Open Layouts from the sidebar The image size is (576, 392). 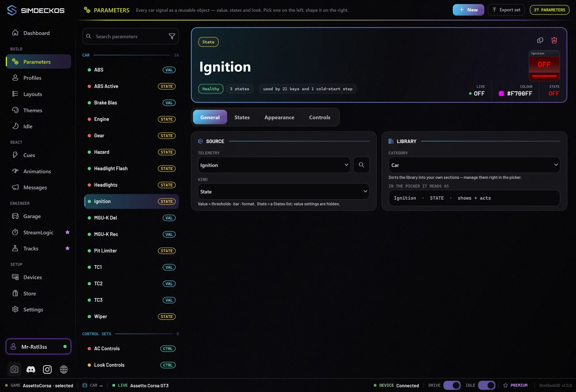[x=38, y=94]
